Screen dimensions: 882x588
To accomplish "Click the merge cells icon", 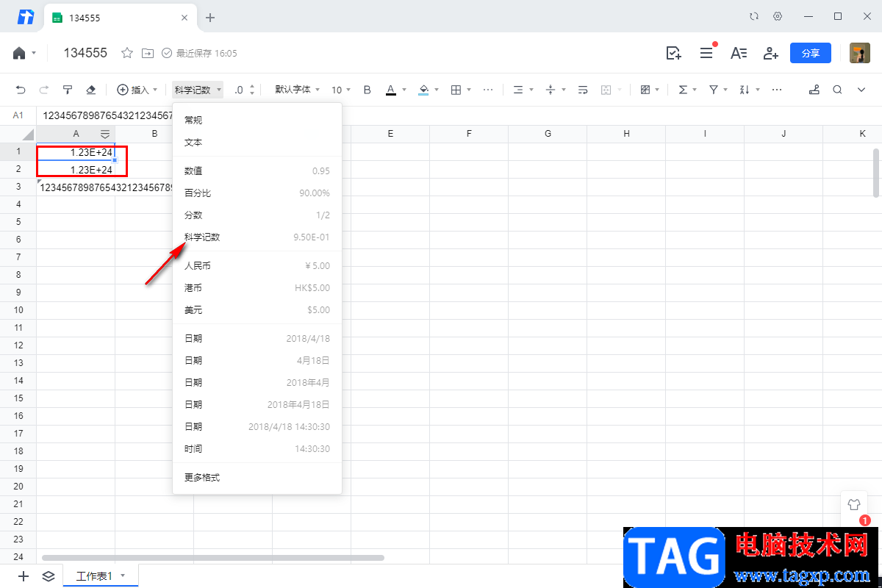I will pyautogui.click(x=606, y=90).
